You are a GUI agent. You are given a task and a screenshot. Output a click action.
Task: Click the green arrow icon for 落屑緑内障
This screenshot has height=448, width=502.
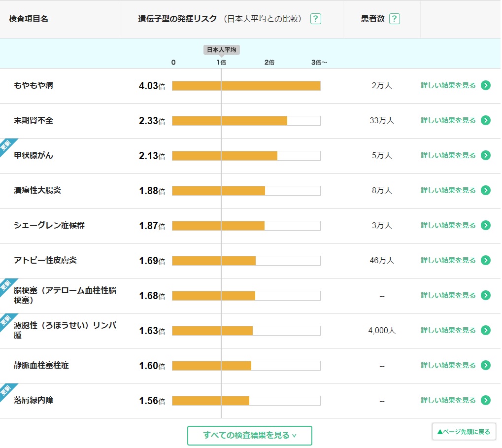(x=486, y=401)
